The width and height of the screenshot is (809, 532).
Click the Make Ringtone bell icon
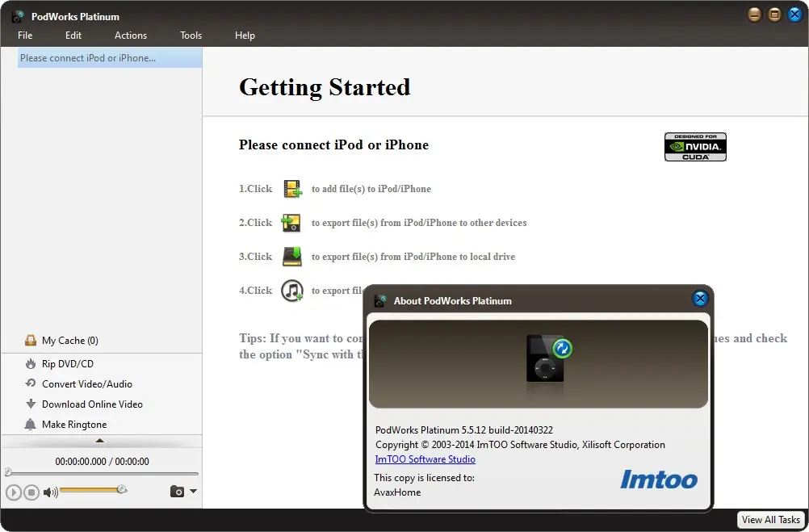[x=31, y=424]
